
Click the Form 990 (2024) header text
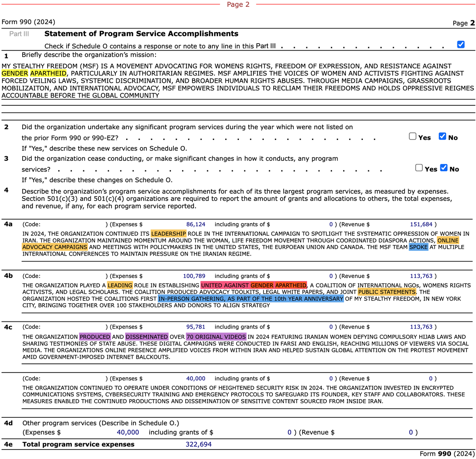[29, 22]
